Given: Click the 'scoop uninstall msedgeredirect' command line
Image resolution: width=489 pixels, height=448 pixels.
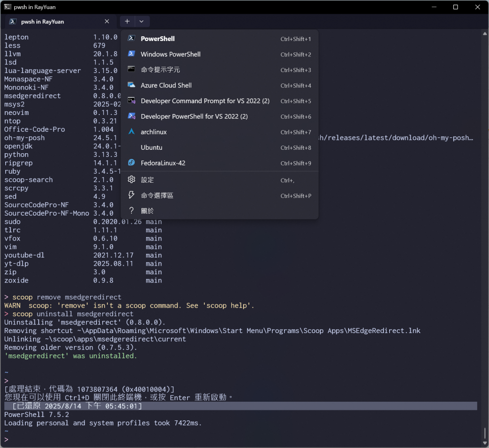Looking at the screenshot, I should tap(69, 314).
